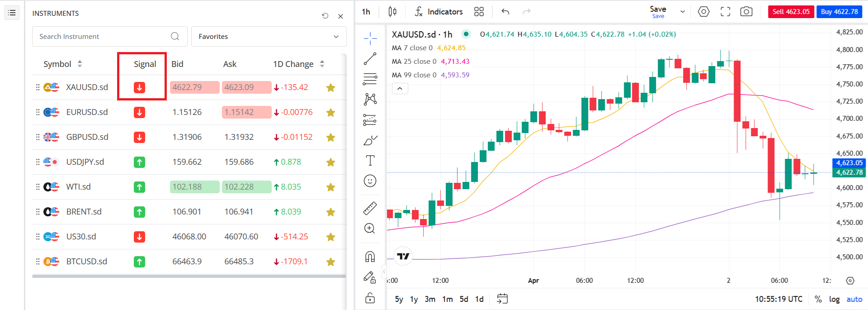Select the 1m range

(x=448, y=299)
